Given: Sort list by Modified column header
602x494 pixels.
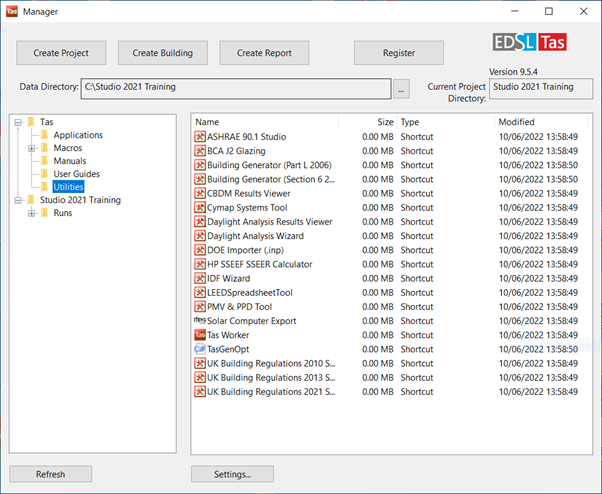Looking at the screenshot, I should [x=541, y=122].
